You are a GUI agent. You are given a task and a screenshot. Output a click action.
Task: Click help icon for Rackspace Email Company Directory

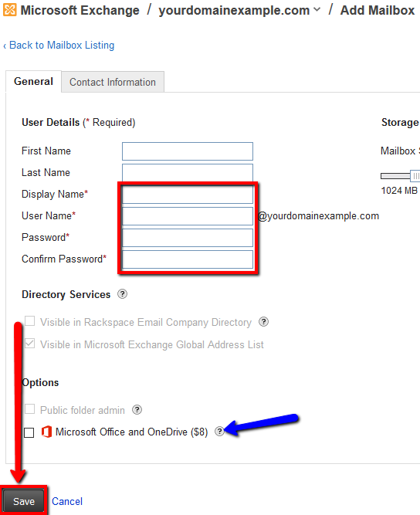tap(263, 322)
